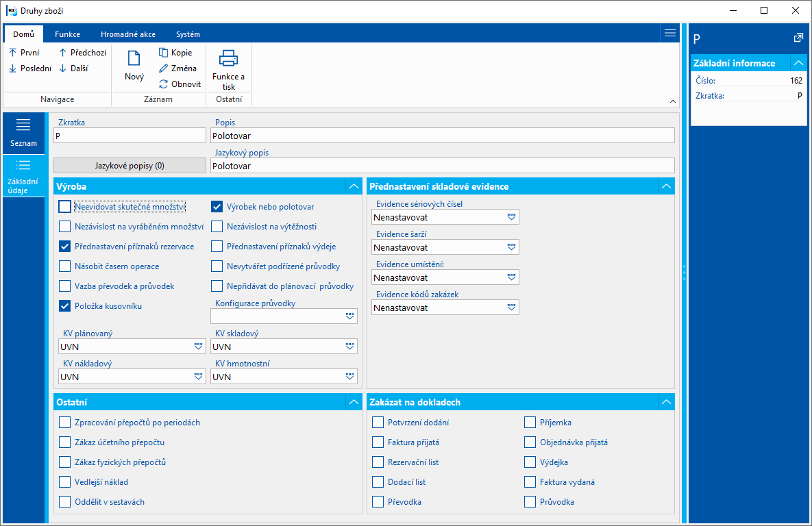812x526 pixels.
Task: Click the Změna edit pencil icon
Action: coord(163,68)
